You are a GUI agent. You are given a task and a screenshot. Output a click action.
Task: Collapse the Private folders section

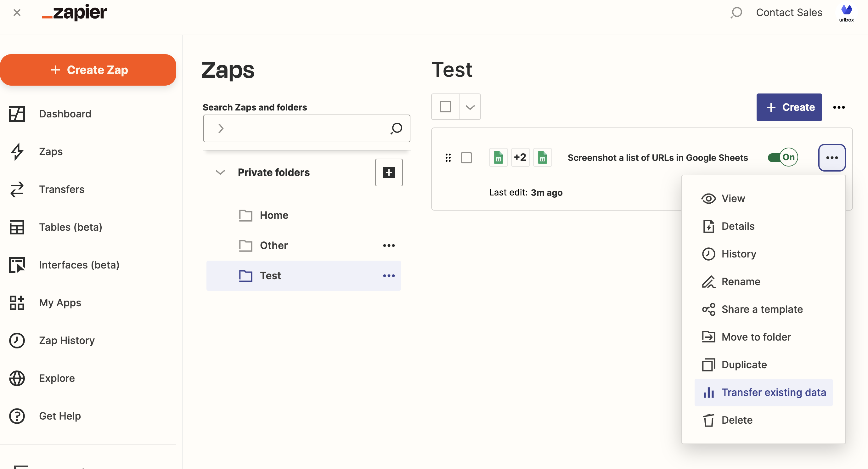point(220,172)
